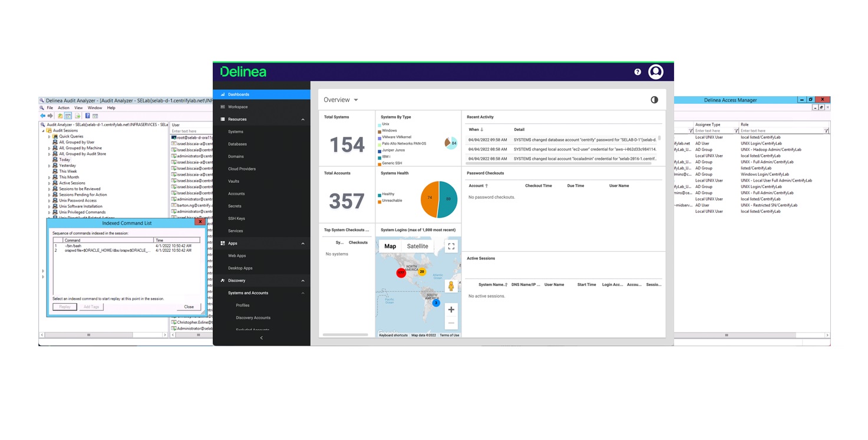Collapse the sidebar with the arrow
Viewport: 868px width, 440px height.
coord(262,338)
